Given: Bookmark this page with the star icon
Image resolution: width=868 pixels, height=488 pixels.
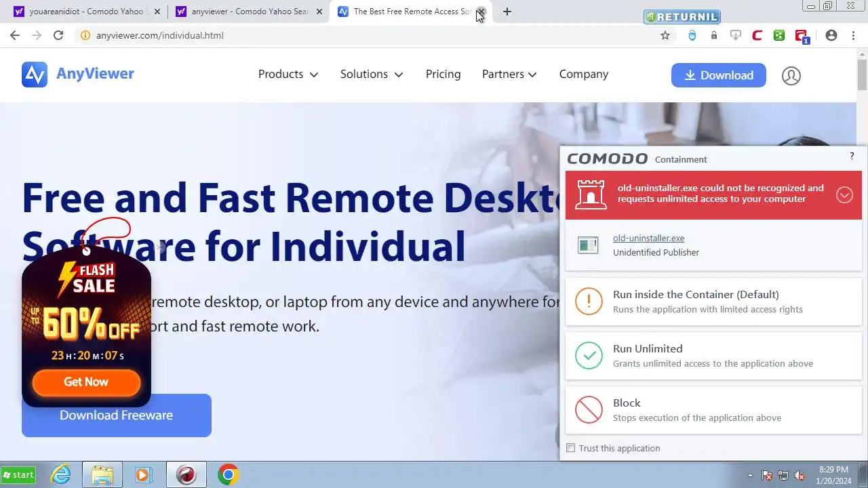Looking at the screenshot, I should [665, 35].
